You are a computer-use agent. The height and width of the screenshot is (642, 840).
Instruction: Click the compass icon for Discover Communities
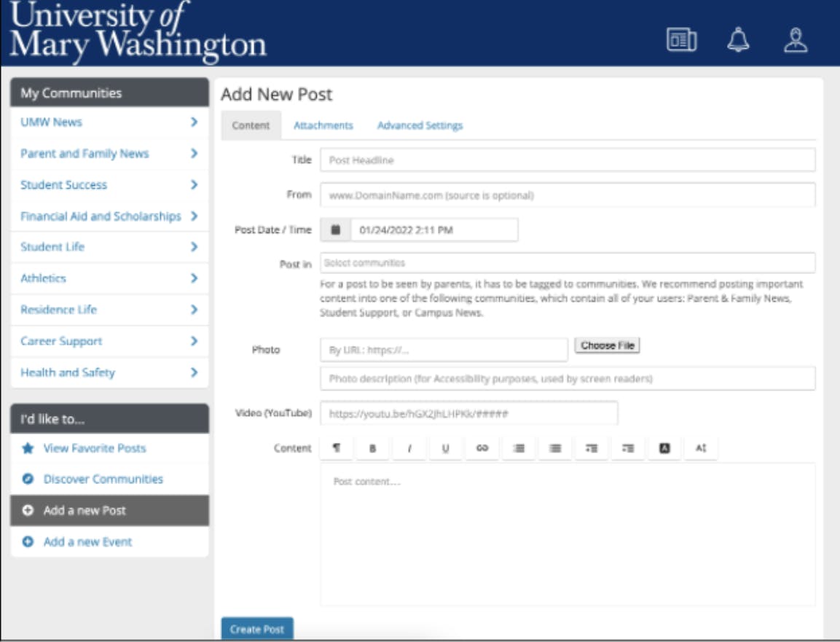point(28,479)
